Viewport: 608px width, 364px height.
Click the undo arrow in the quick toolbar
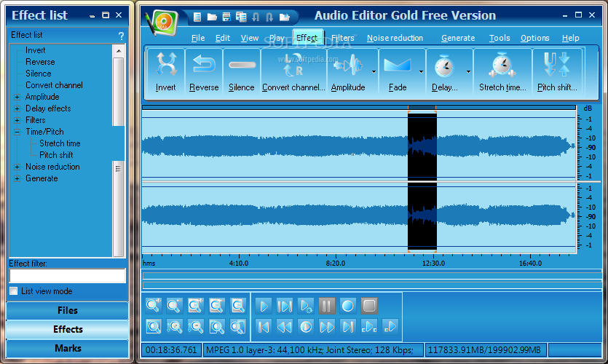pyautogui.click(x=256, y=17)
